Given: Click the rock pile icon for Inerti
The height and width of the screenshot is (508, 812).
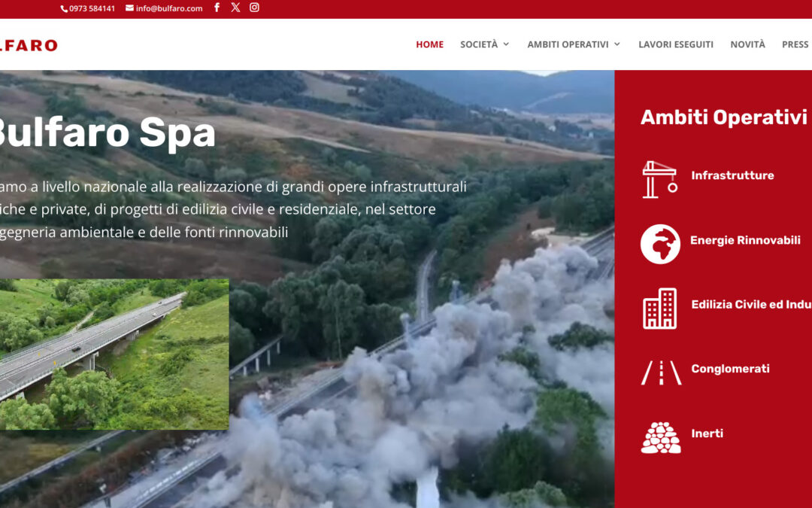Looking at the screenshot, I should point(661,438).
